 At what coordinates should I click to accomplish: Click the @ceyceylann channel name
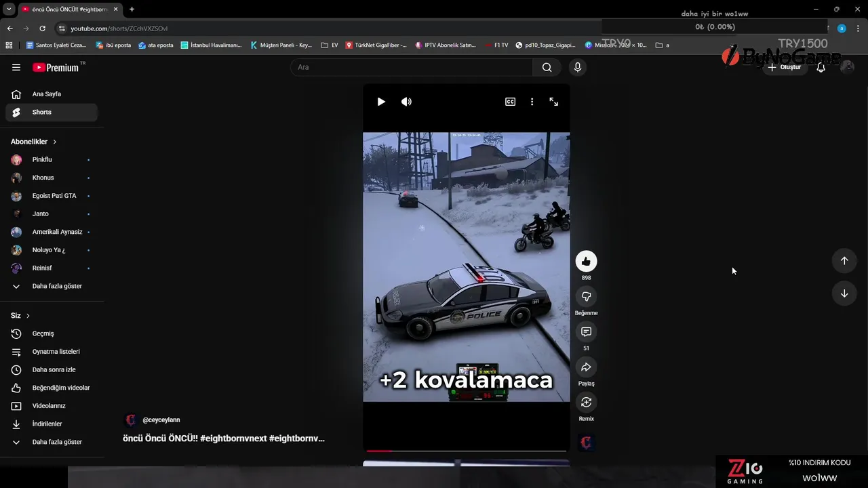pyautogui.click(x=161, y=420)
